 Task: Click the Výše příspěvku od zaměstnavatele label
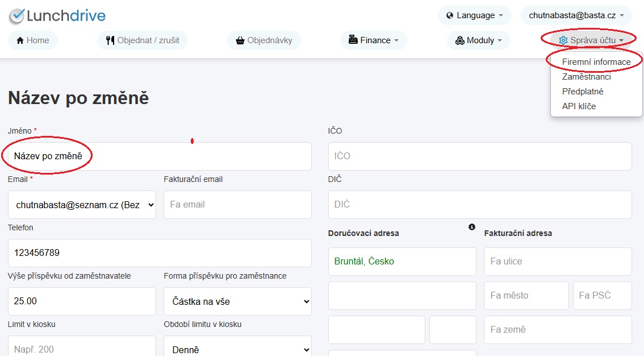[x=69, y=276]
